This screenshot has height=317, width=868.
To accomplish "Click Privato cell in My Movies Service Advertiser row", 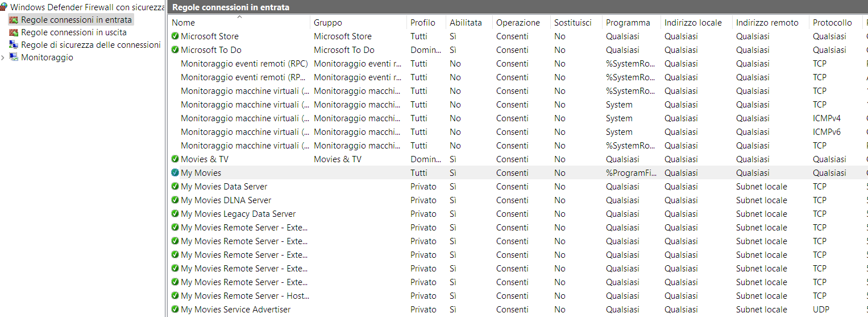I will pyautogui.click(x=423, y=310).
